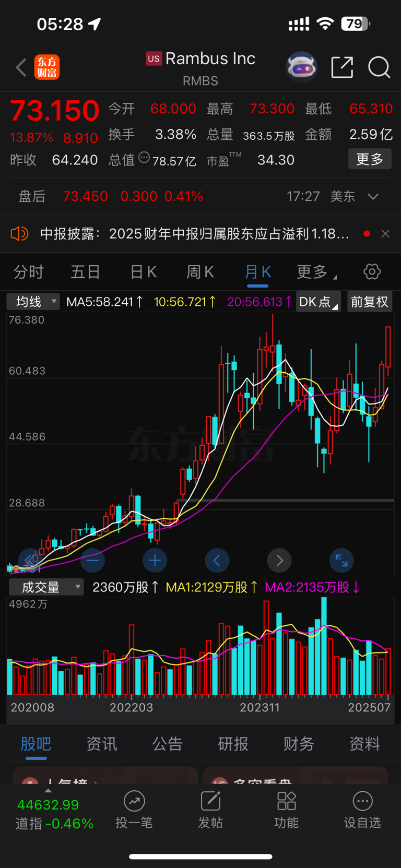Tap the 2360万股 volume value
This screenshot has width=401, height=868.
(x=126, y=587)
